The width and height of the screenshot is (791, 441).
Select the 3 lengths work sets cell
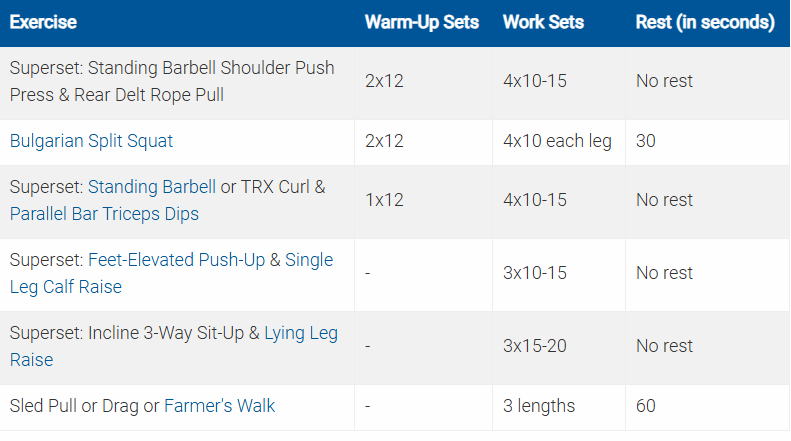point(539,405)
